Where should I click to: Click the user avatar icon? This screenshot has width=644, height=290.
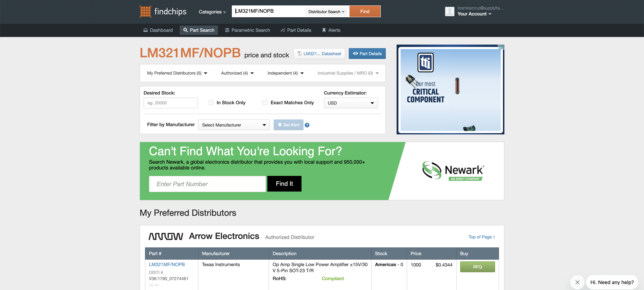pyautogui.click(x=450, y=11)
